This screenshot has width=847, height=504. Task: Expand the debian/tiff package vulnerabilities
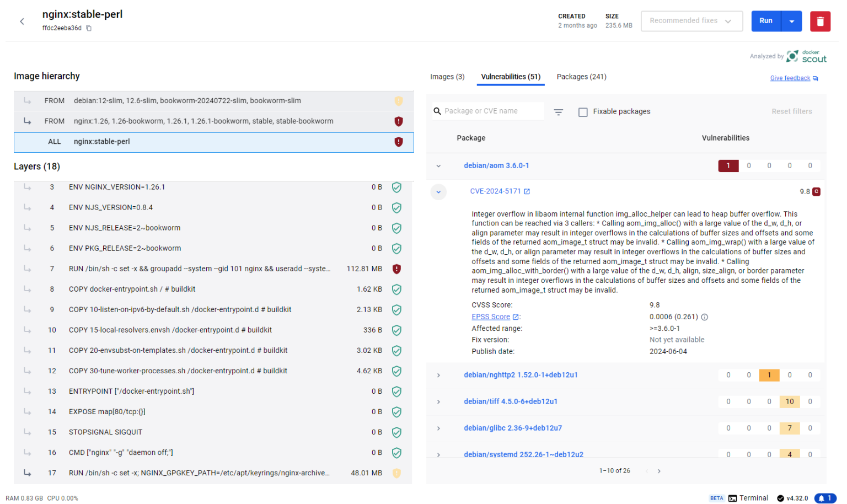(x=438, y=401)
